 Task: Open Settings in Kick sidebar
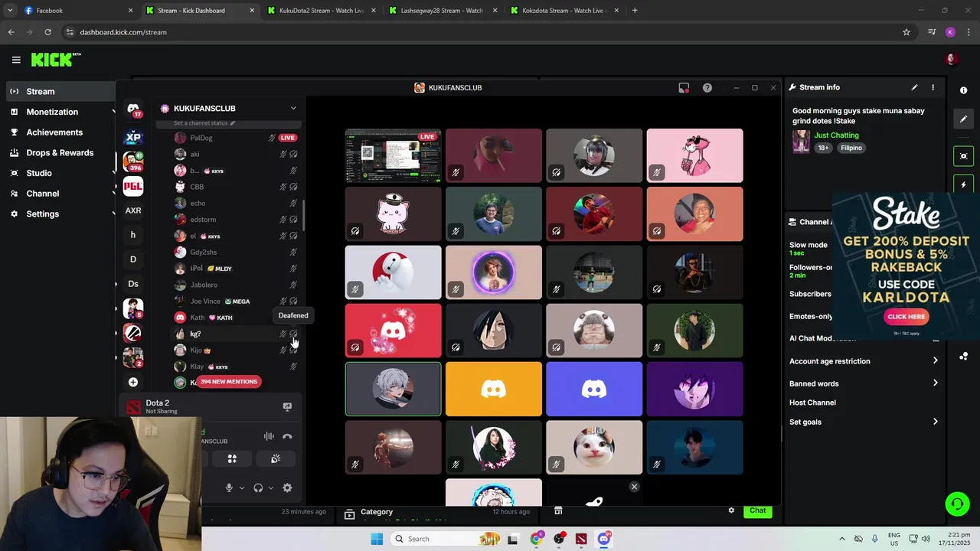click(43, 214)
